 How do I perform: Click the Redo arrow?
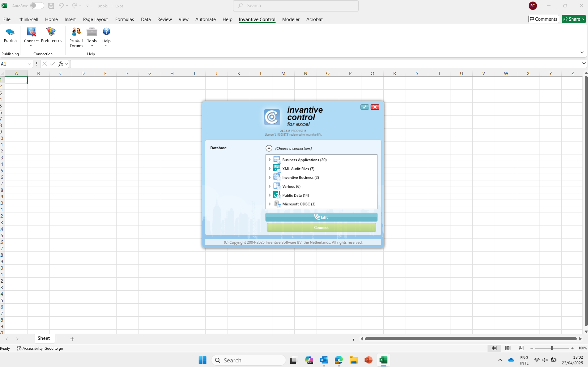(x=75, y=6)
